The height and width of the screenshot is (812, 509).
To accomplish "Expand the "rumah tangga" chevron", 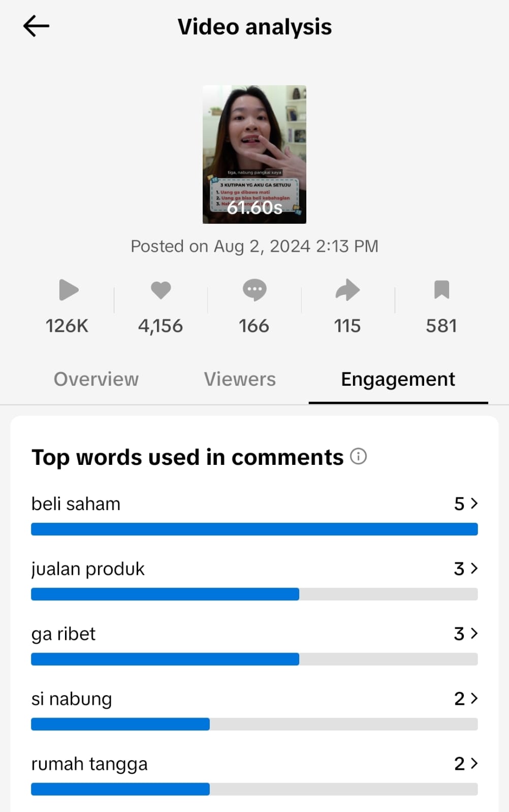I will [474, 763].
